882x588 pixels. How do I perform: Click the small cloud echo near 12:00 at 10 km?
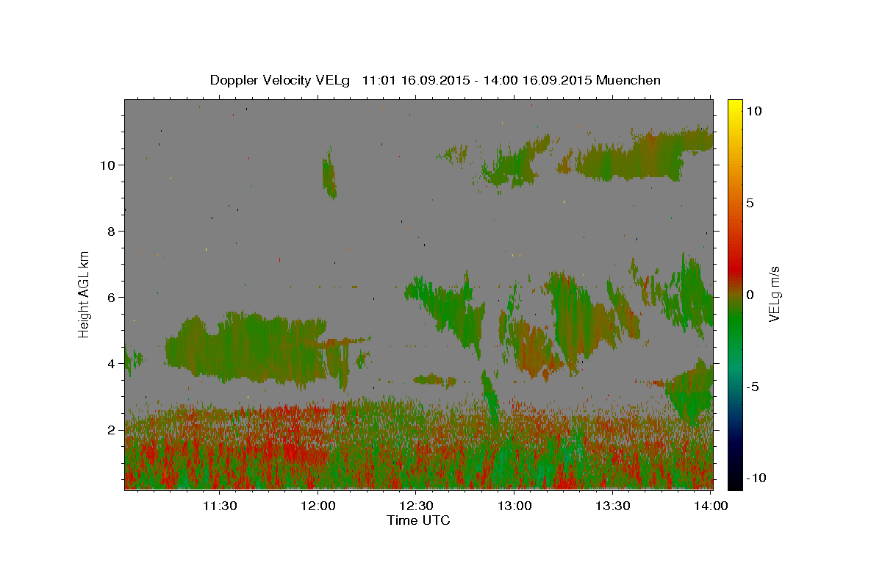point(329,173)
